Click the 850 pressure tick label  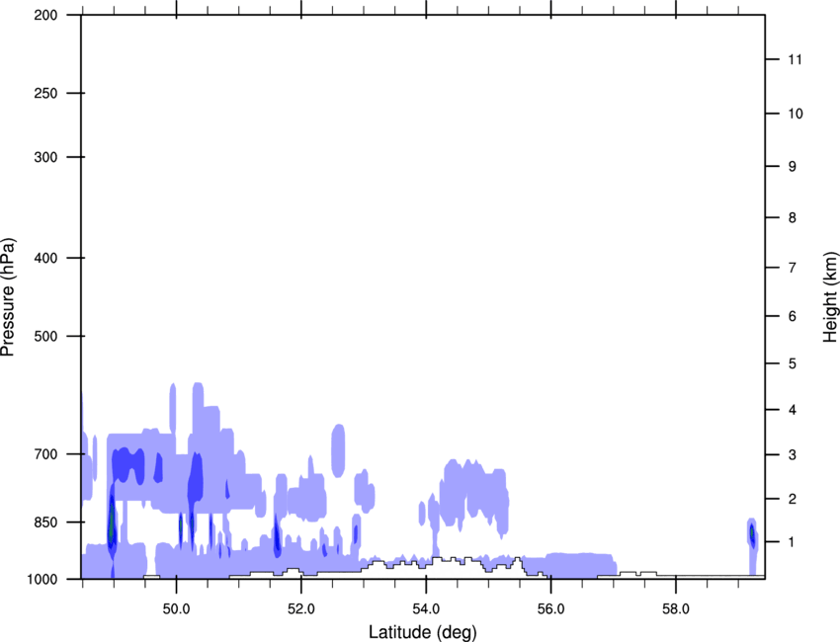45,522
